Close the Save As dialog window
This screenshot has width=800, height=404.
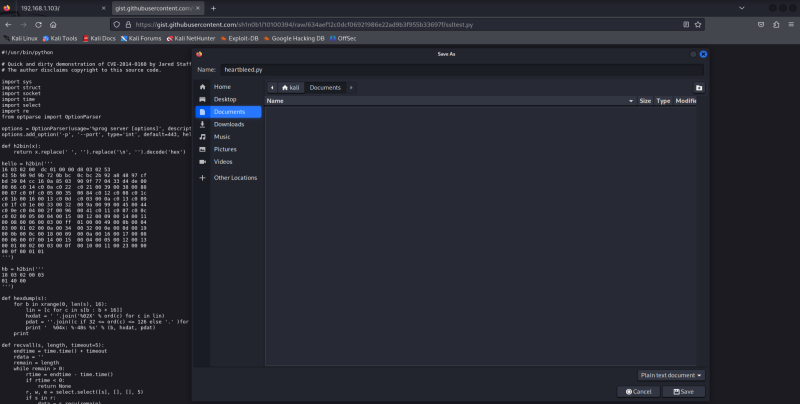pyautogui.click(x=703, y=54)
